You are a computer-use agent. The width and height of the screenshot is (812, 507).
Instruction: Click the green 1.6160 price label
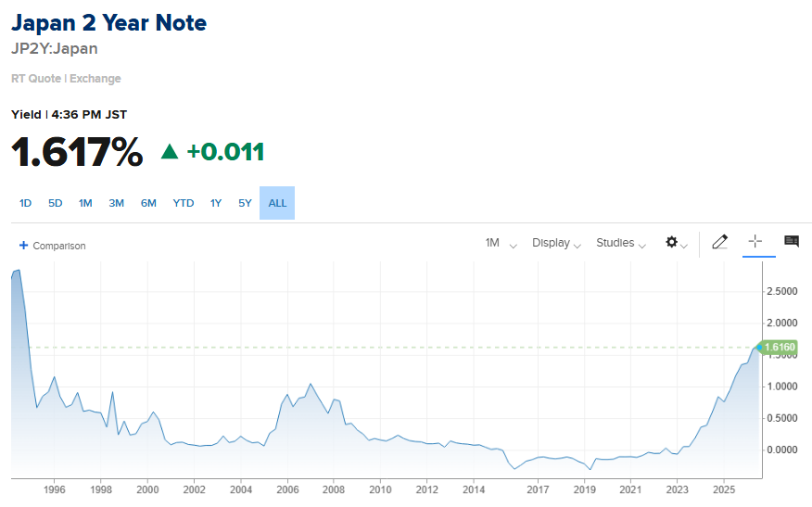click(780, 347)
